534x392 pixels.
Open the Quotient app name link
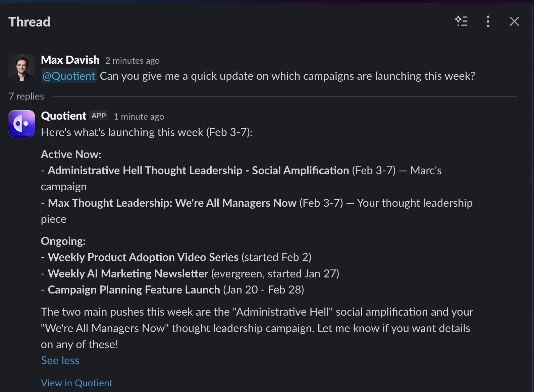[64, 116]
